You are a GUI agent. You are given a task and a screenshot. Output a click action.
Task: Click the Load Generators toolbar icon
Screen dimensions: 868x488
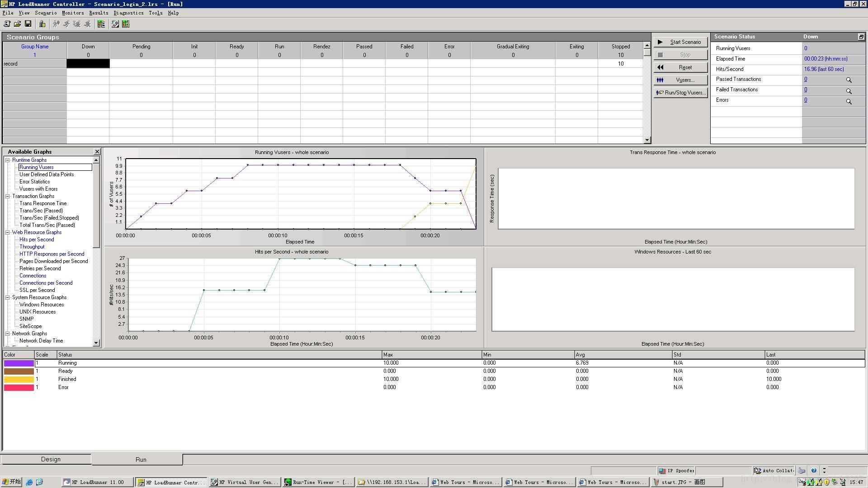coord(42,24)
